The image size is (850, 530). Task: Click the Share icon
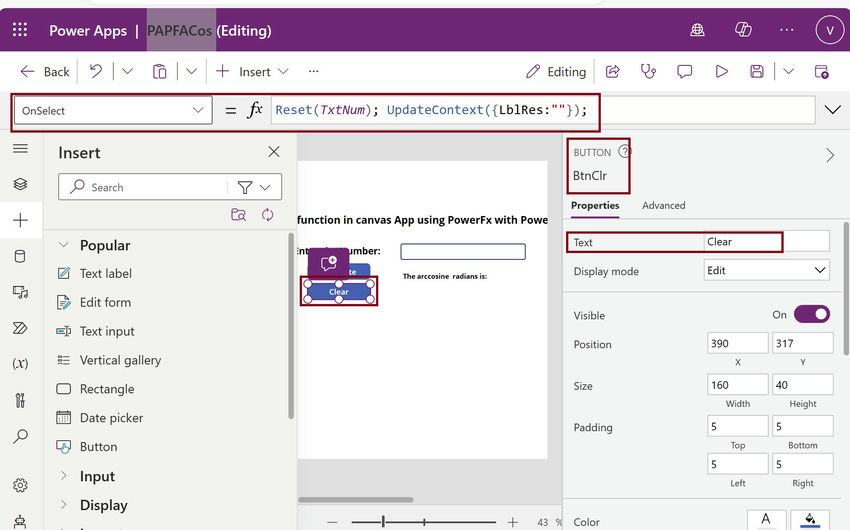(613, 72)
